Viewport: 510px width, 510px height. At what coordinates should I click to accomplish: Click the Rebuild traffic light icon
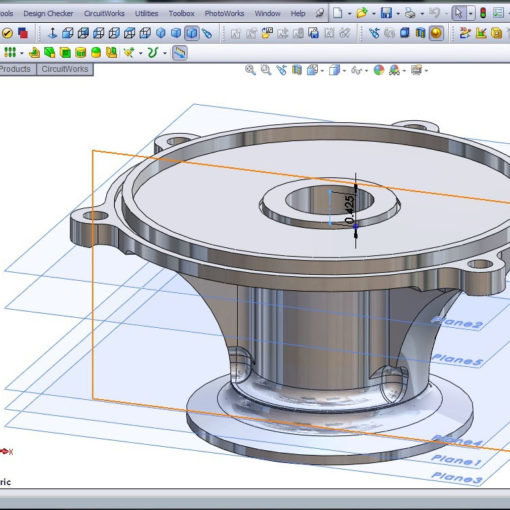tap(483, 13)
